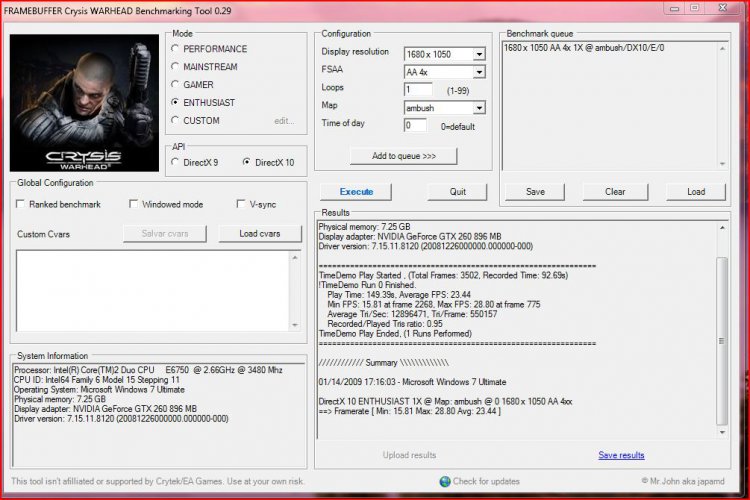Open the Map dropdown showing ambush

[479, 108]
